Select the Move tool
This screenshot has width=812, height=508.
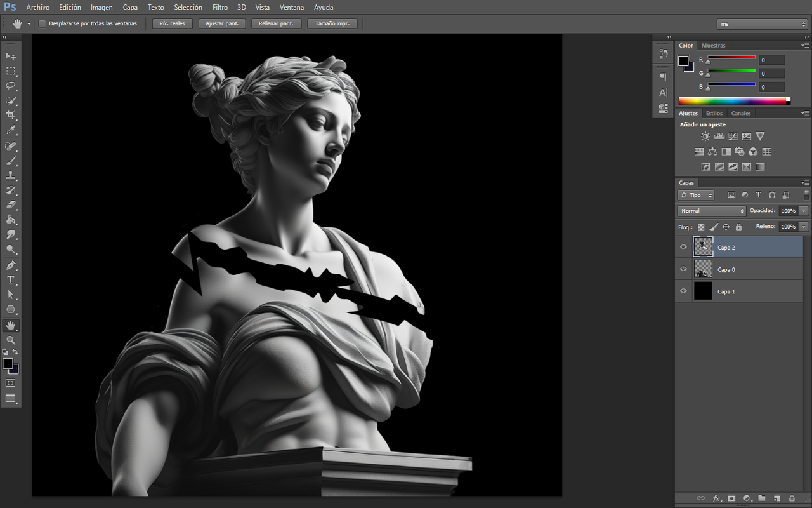pyautogui.click(x=11, y=56)
